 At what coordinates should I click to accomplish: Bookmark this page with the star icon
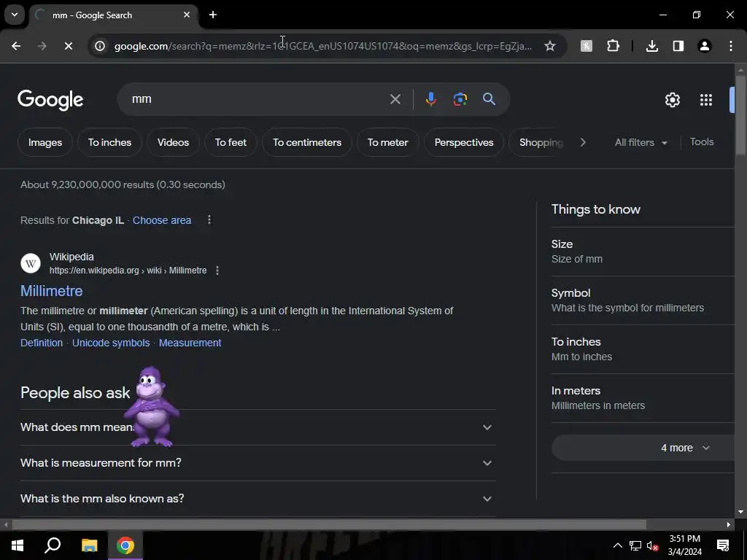coord(550,46)
